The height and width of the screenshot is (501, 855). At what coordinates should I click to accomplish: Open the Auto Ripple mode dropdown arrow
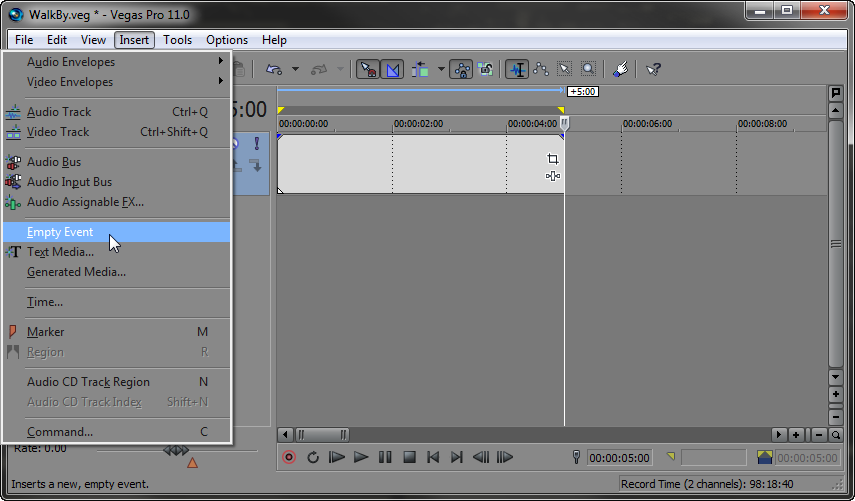click(441, 69)
